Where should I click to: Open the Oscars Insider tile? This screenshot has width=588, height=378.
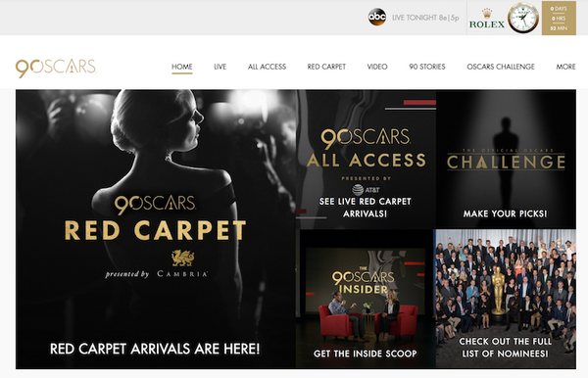pyautogui.click(x=365, y=299)
